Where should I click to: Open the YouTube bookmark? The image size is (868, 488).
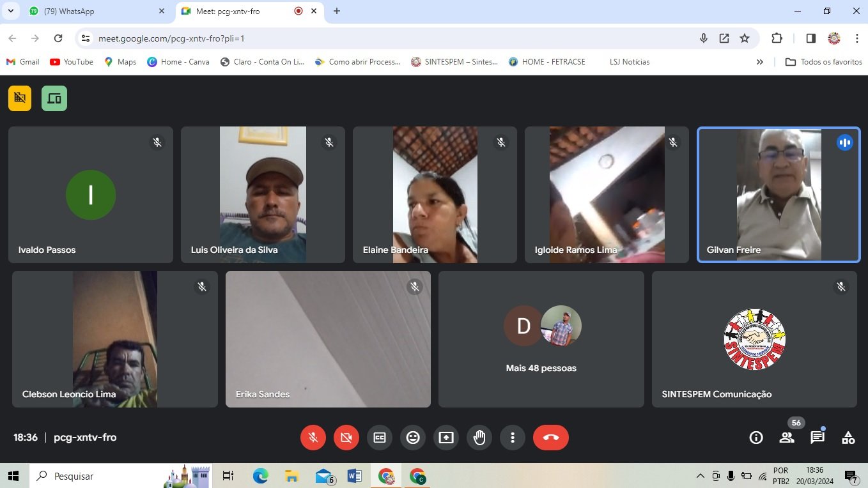(72, 62)
